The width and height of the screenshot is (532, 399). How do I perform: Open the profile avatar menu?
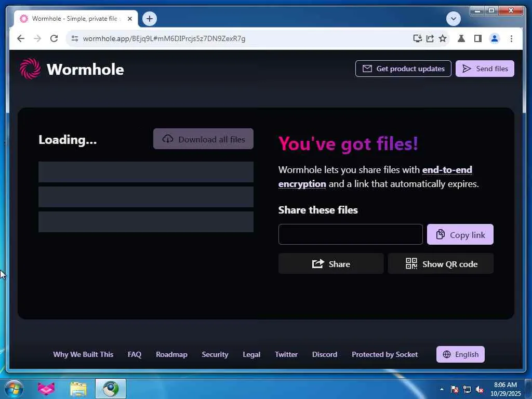(495, 38)
